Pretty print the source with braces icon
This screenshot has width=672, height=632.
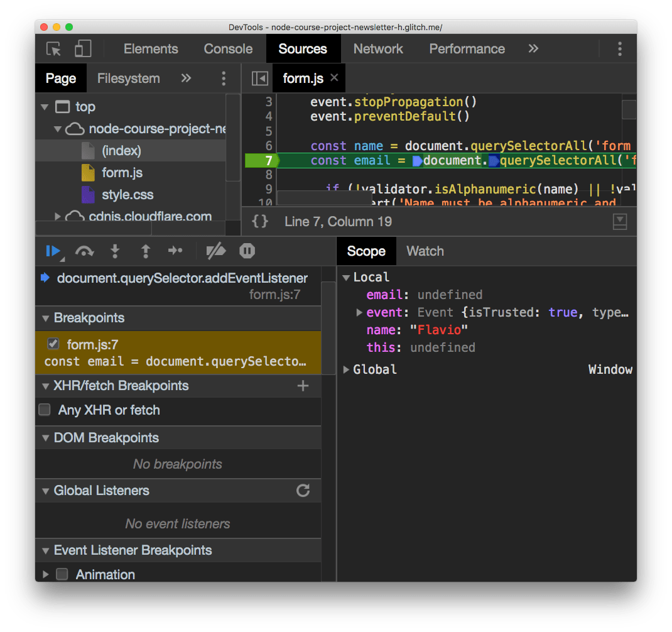(260, 221)
